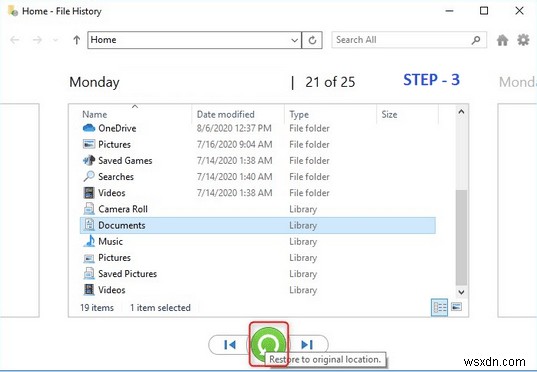Click the Saved Pictures name text
The height and width of the screenshot is (372, 537).
127,274
